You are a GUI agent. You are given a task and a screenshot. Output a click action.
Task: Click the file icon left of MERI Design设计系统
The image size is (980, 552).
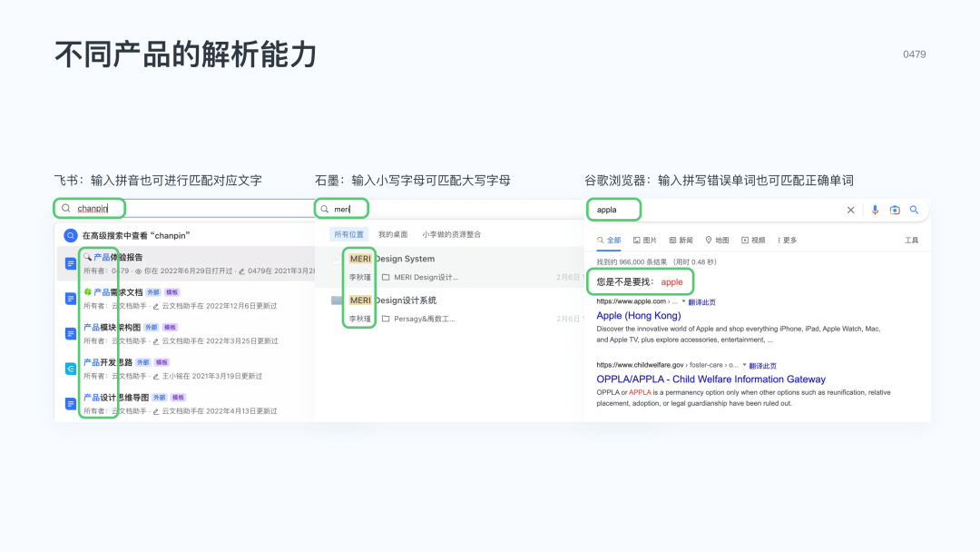337,301
